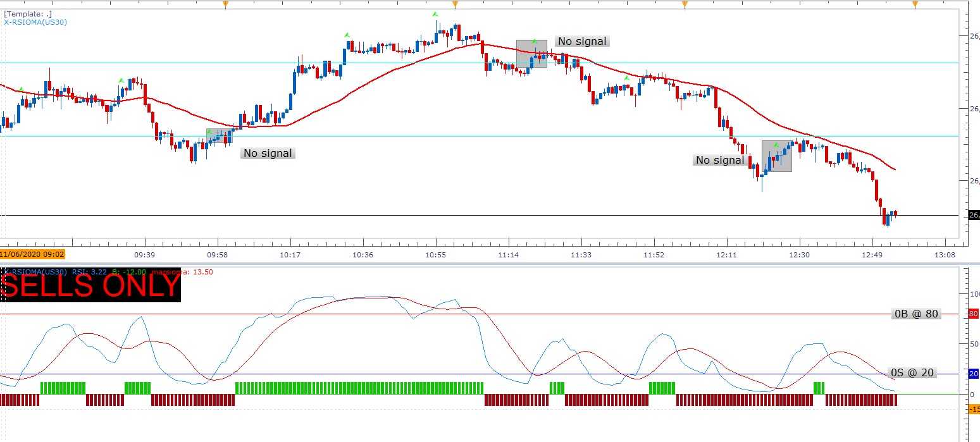Image resolution: width=980 pixels, height=442 pixels.
Task: Click the orange marker above the 12:00 area
Action: coord(685,5)
